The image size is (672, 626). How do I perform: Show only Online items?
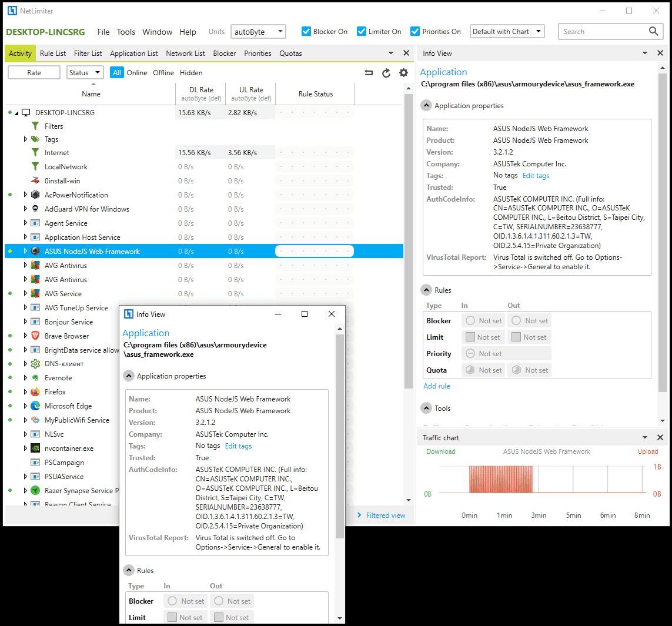click(x=137, y=73)
